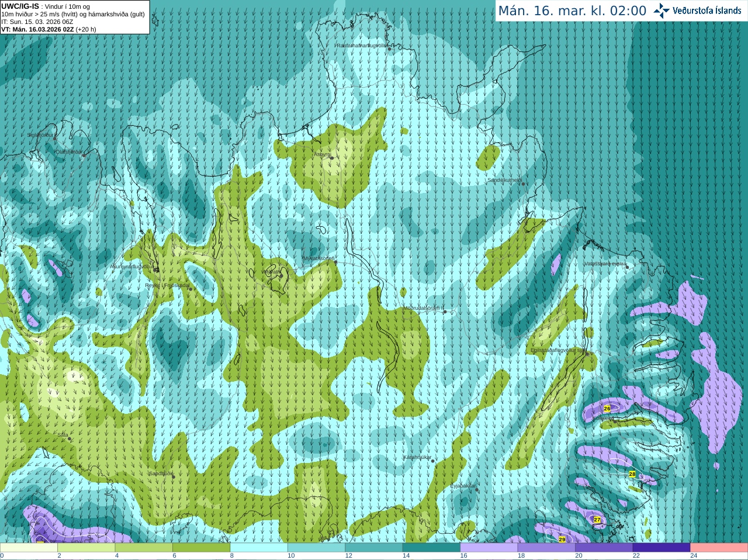
Task: Click the yellow gust marker 29
Action: [x=562, y=539]
